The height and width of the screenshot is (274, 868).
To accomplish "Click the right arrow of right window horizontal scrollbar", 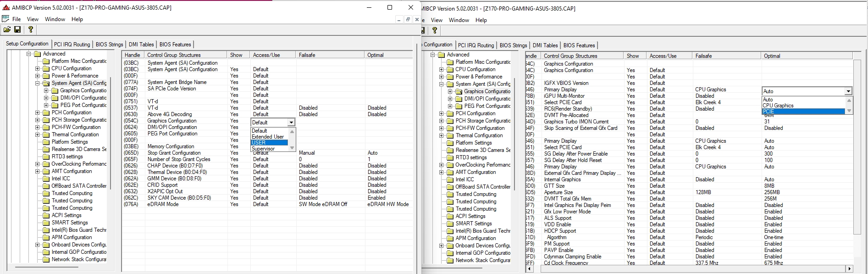I will pyautogui.click(x=849, y=268).
